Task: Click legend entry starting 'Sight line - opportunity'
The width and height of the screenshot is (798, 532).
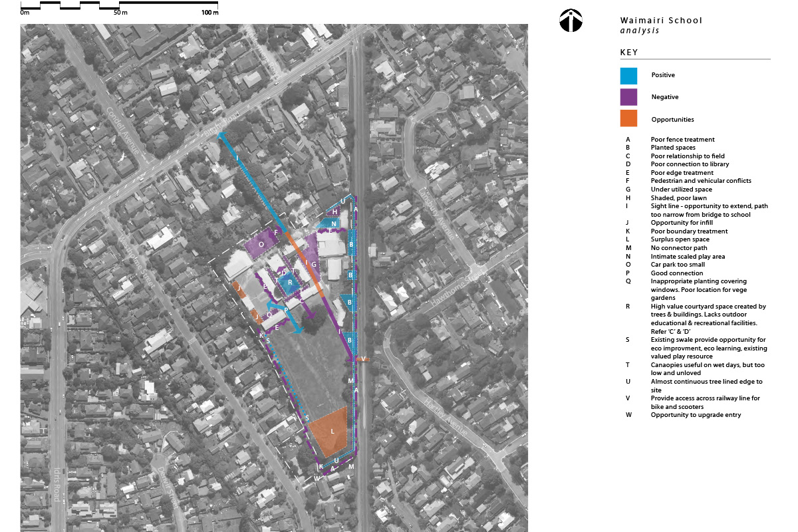Action: 709,210
